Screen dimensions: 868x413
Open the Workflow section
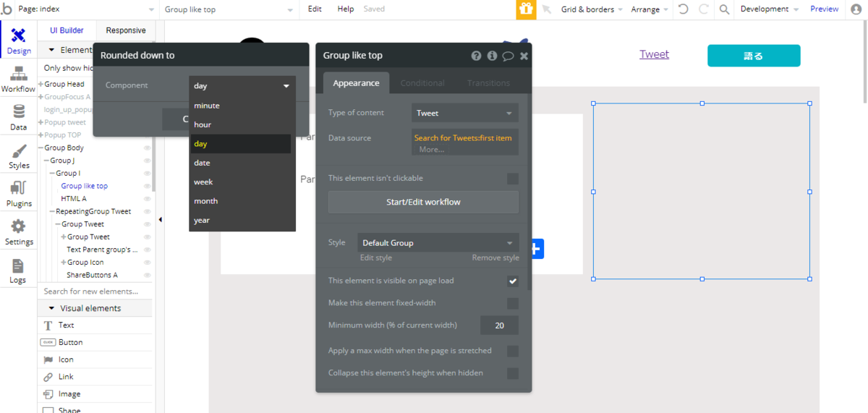(19, 80)
